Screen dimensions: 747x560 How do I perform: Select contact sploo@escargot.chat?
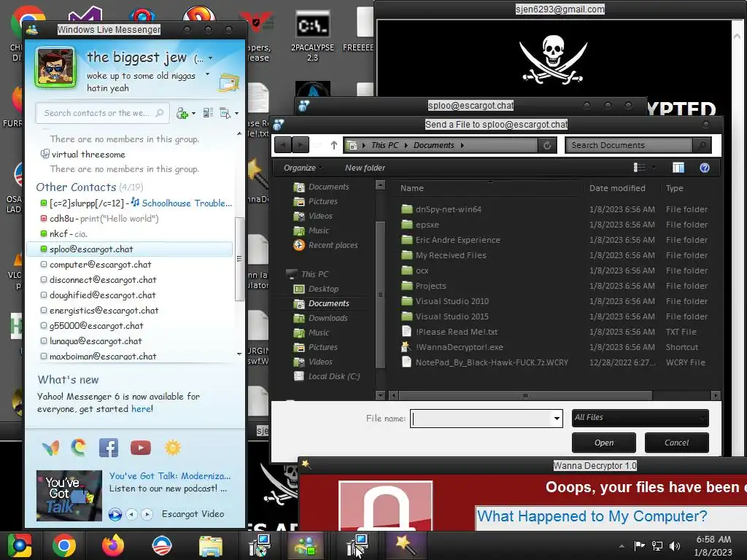tap(130, 249)
